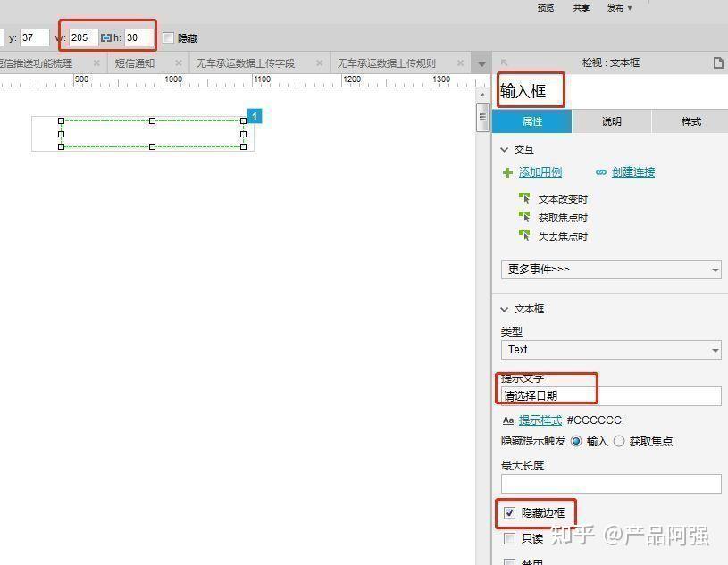The image size is (728, 565).
Task: Enable the 只读 checkbox
Action: click(509, 538)
